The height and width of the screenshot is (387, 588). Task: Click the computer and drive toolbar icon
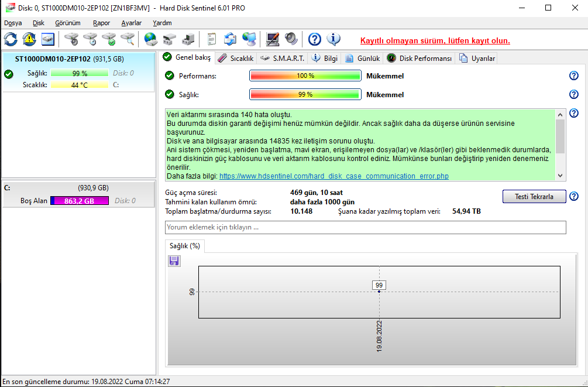188,39
